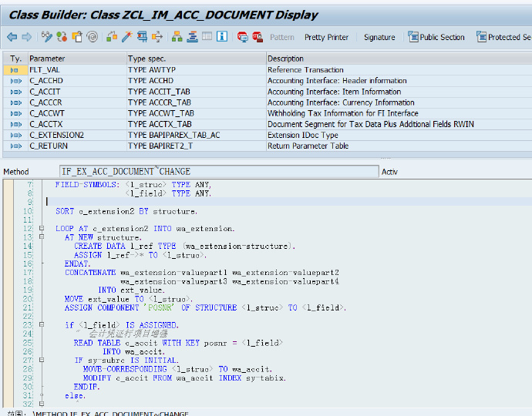Viewport: 532px width, 416px height.
Task: Select the FLT_VAL parameter cell
Action: pos(77,70)
